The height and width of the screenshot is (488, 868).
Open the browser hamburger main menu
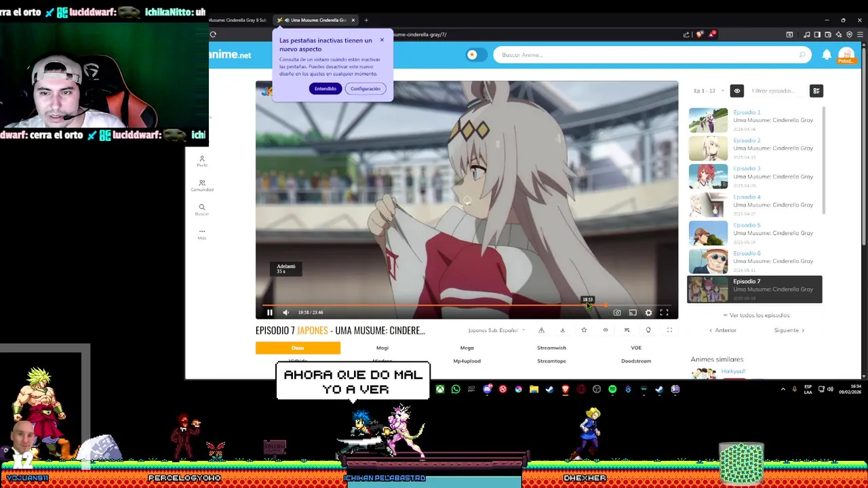(x=860, y=35)
